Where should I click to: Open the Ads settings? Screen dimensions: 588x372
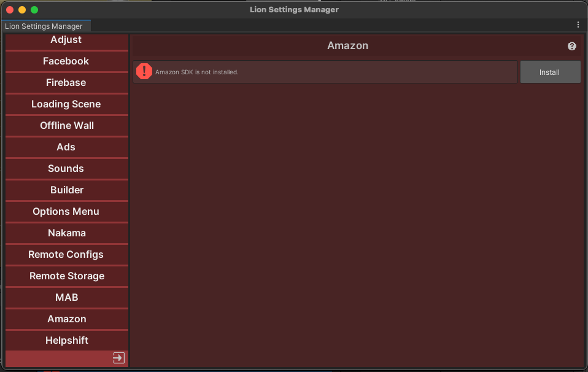click(x=67, y=147)
